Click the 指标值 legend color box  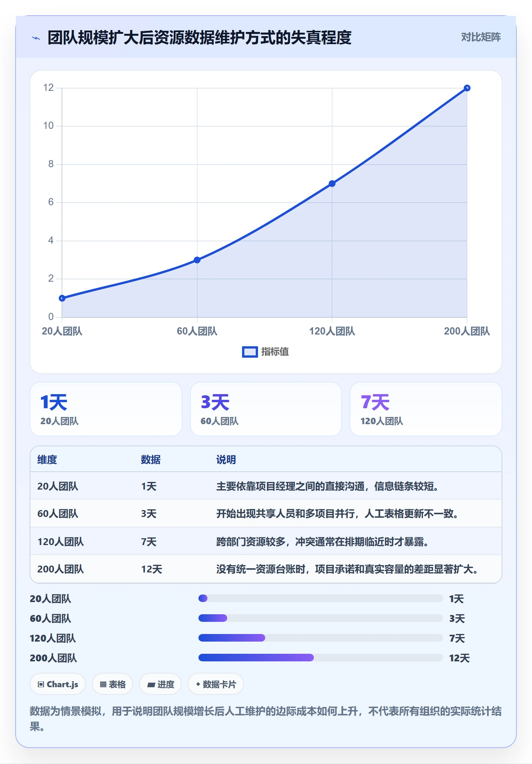(x=250, y=352)
